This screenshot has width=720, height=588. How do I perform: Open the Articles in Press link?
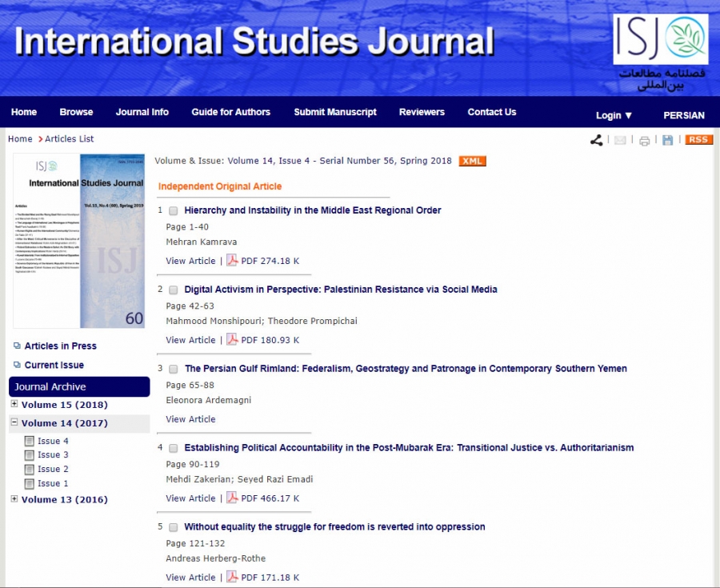tap(61, 346)
